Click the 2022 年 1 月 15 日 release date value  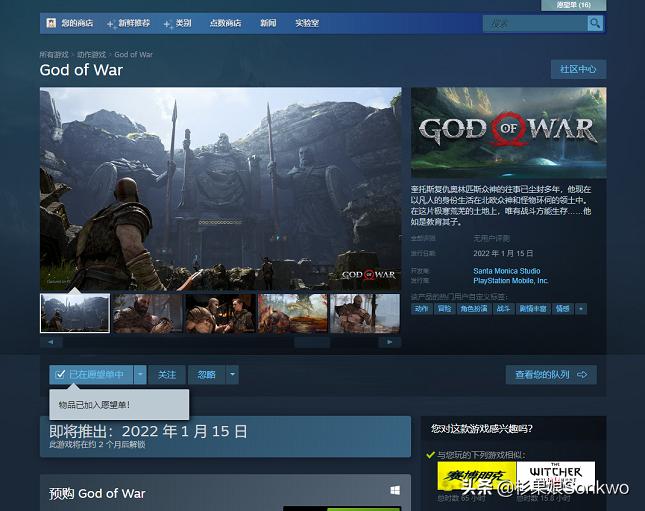point(503,253)
